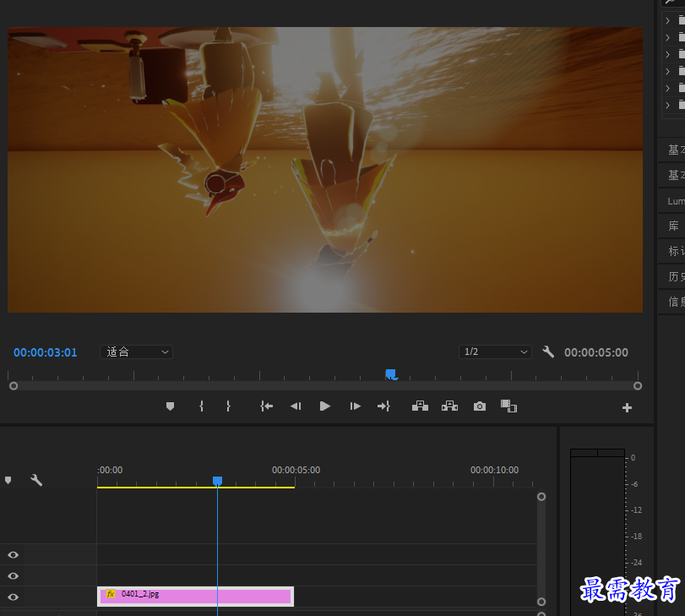
Task: Click the Mark In bracket button
Action: 201,406
